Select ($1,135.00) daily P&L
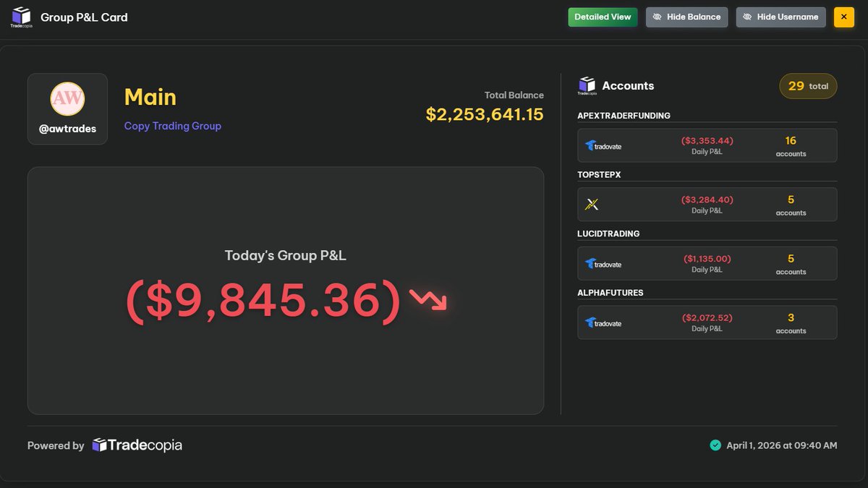This screenshot has height=488, width=868. coord(707,259)
